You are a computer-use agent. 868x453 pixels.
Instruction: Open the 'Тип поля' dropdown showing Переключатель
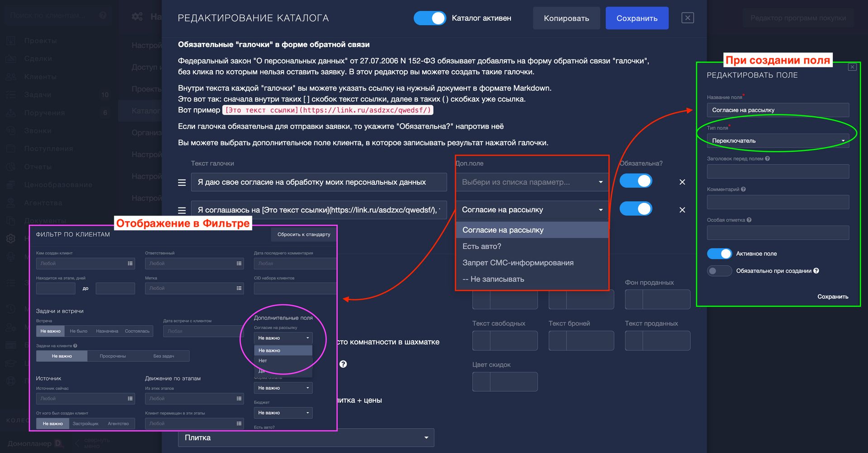click(778, 141)
